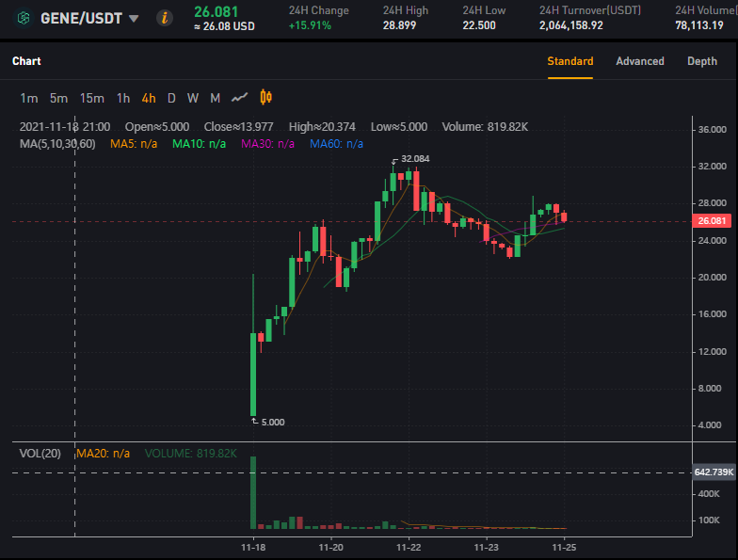The width and height of the screenshot is (738, 560).
Task: Click the 26.081 current price label
Action: (217, 11)
